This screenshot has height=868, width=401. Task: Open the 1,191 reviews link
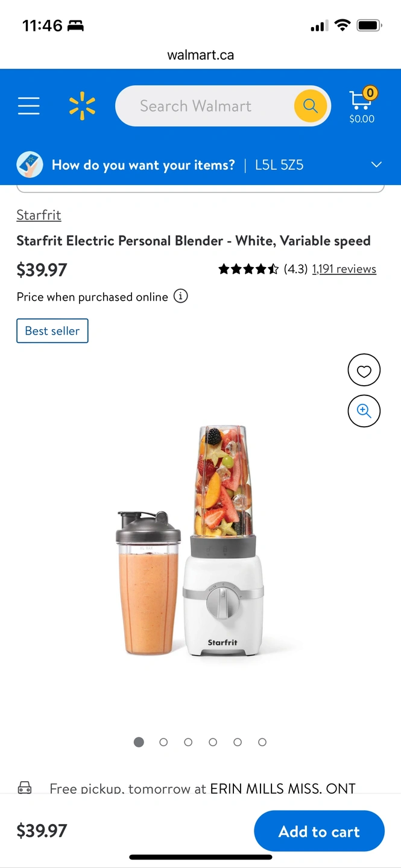pos(344,269)
